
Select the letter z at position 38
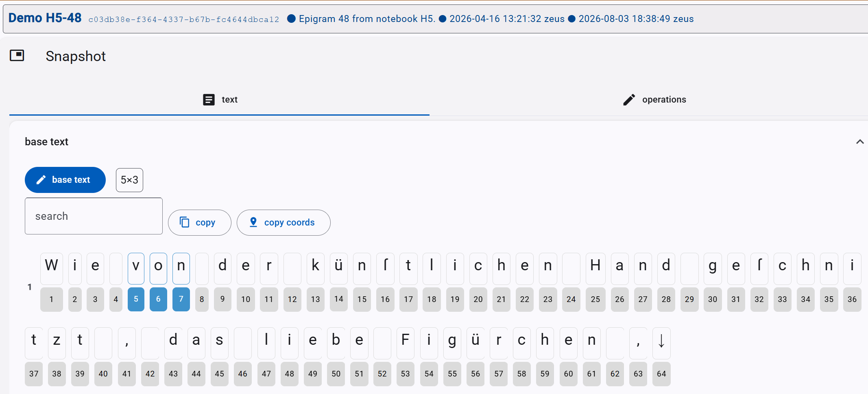(57, 343)
